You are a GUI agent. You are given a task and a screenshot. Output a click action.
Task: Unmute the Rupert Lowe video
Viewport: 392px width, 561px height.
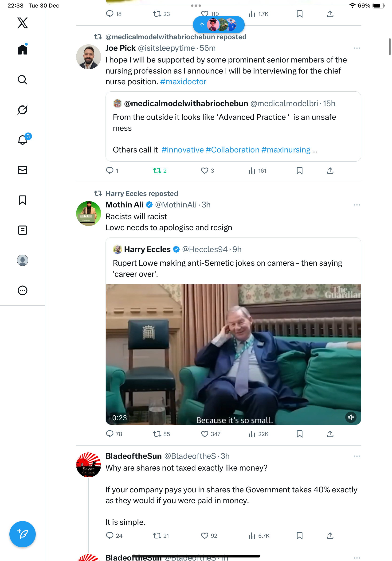[351, 417]
